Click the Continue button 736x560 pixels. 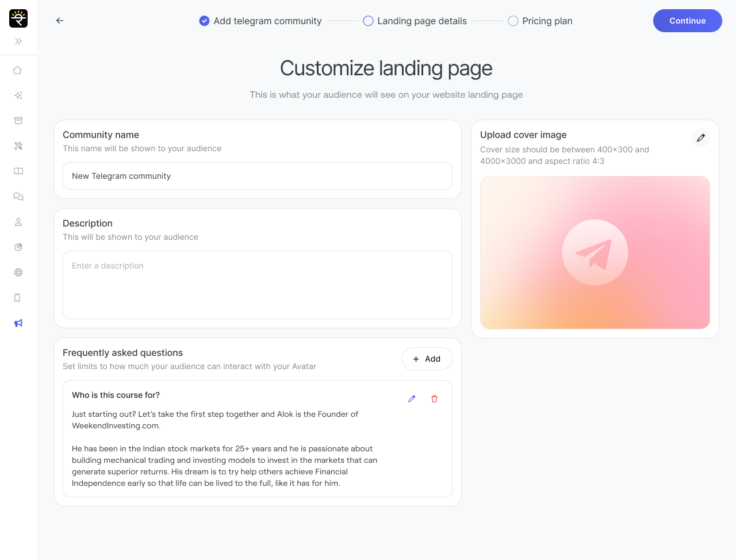tap(687, 21)
